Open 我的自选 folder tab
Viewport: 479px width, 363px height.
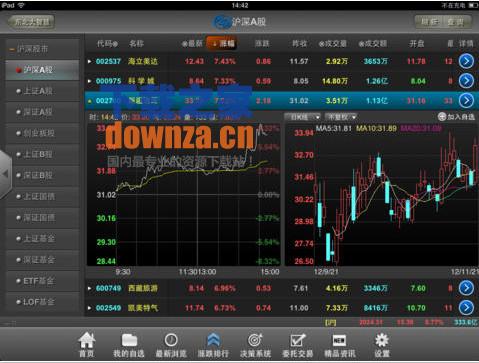129,345
